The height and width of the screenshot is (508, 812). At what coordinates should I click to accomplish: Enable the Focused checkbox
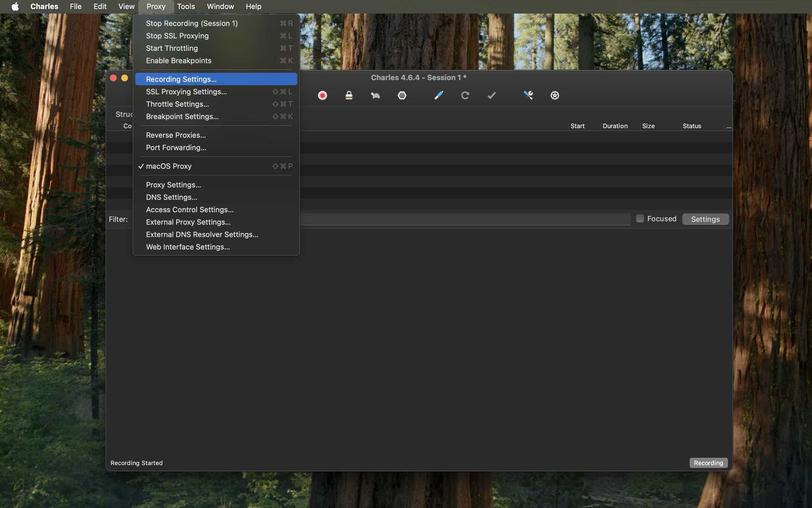pyautogui.click(x=640, y=219)
